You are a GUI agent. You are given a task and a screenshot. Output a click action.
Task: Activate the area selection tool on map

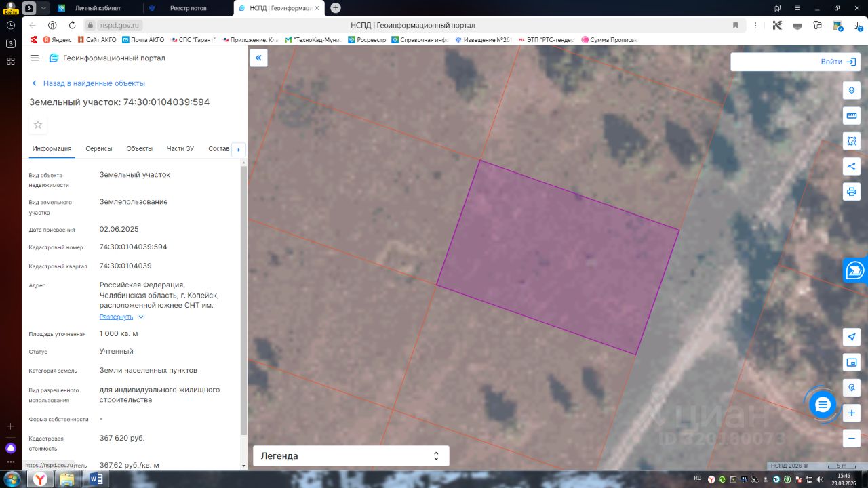coord(852,141)
